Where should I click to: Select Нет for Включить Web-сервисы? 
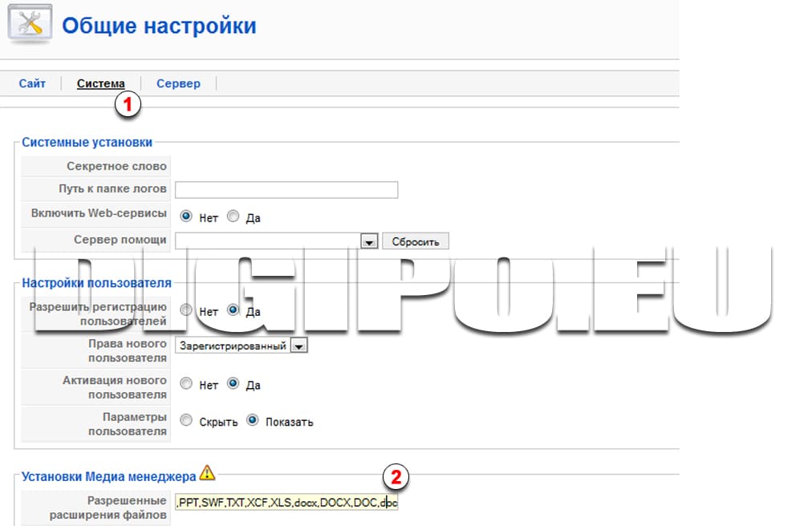coord(186,216)
